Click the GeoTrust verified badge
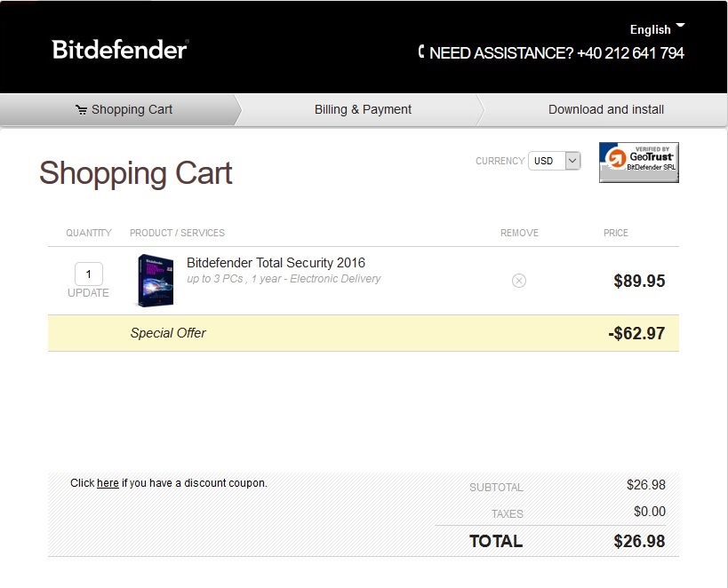728x588 pixels. pos(638,162)
